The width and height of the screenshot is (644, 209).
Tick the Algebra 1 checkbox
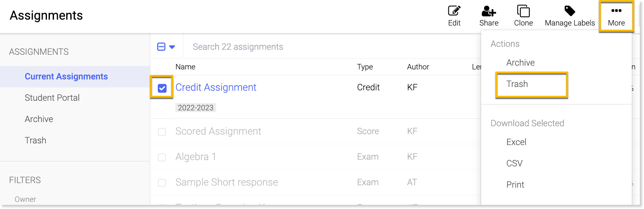click(162, 158)
